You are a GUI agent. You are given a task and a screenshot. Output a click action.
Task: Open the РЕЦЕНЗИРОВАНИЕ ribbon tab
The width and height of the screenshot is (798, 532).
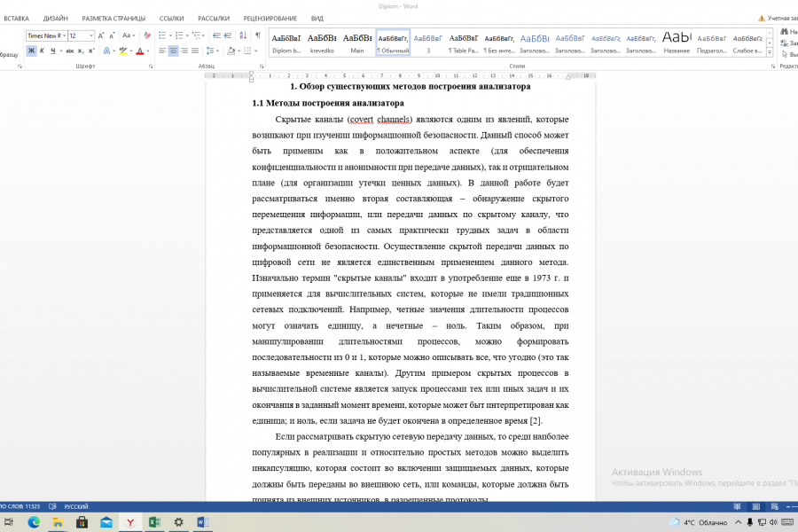coord(270,19)
